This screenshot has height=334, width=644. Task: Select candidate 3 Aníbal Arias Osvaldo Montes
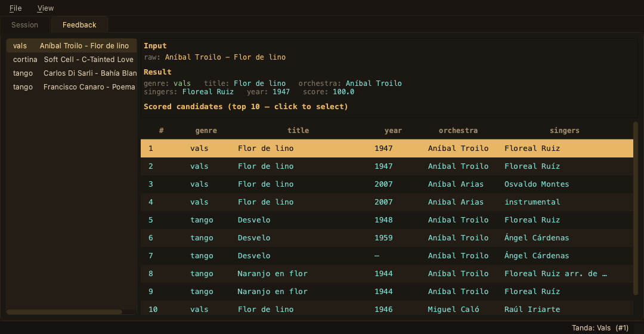click(386, 184)
